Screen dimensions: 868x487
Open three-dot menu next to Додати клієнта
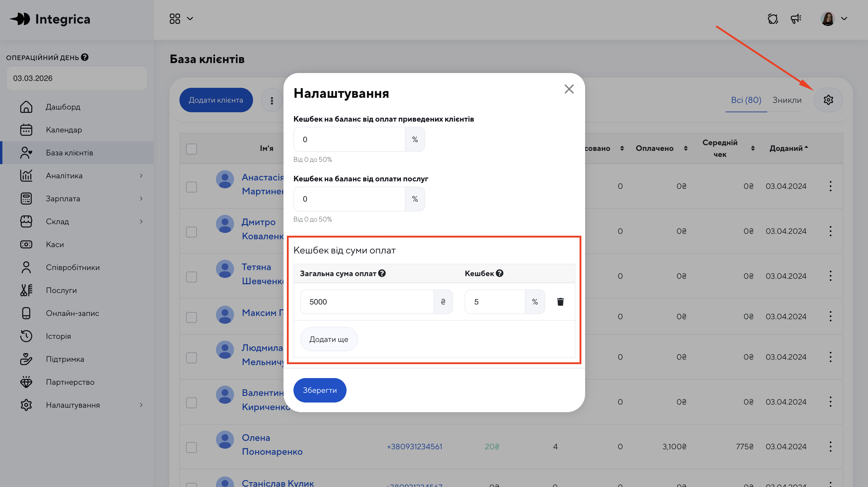271,100
